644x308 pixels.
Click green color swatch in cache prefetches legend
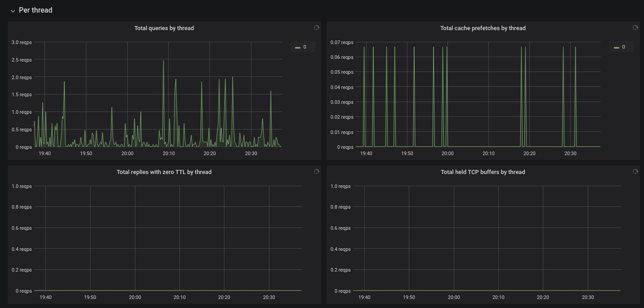[x=617, y=47]
